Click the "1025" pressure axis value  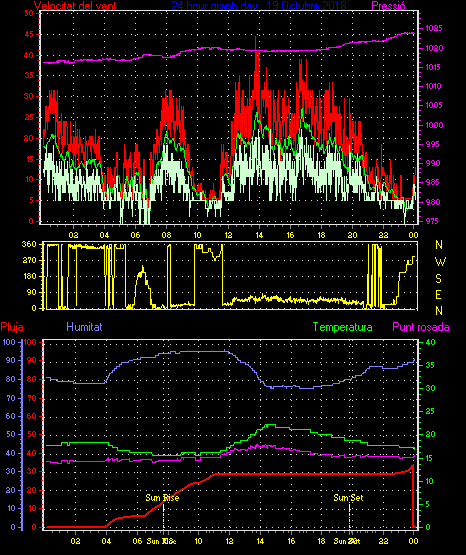coord(433,28)
